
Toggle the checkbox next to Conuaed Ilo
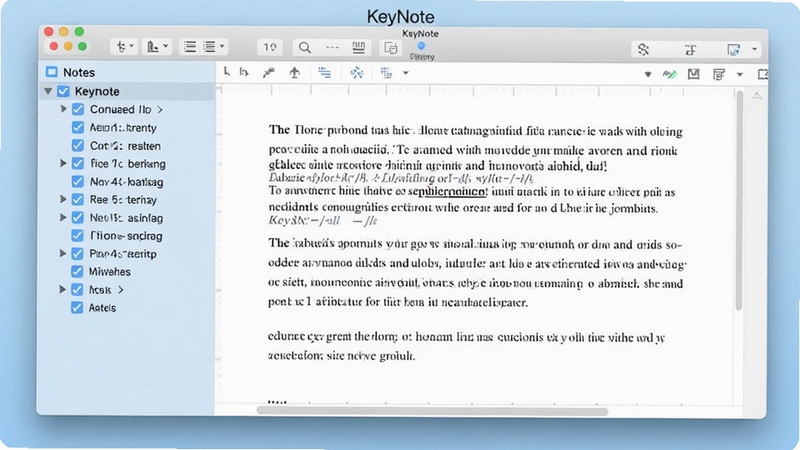click(x=78, y=109)
